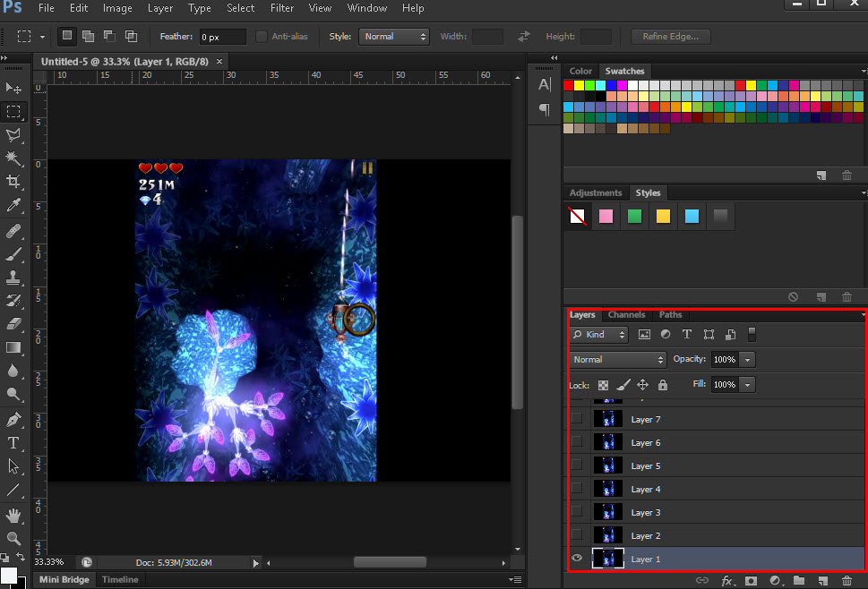Select the Line tool
Viewport: 868px width, 589px height.
click(13, 490)
